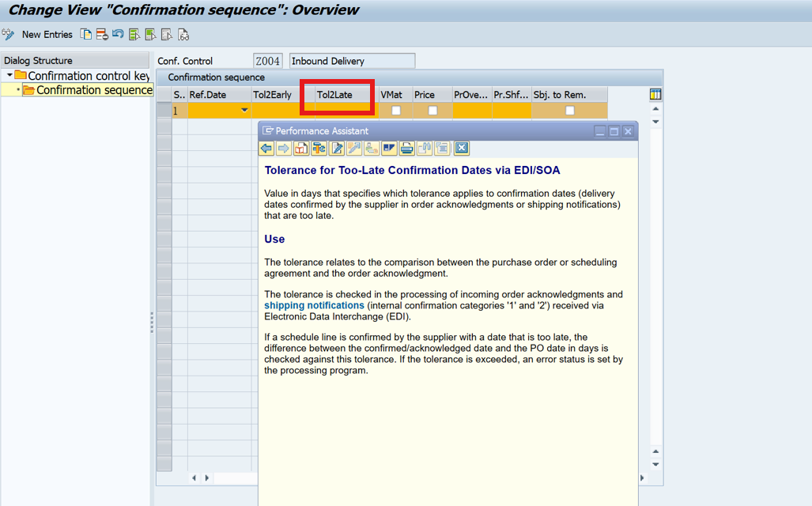Viewport: 812px width, 506px height.
Task: Click the greyed binoculars Find icon
Action: (425, 149)
